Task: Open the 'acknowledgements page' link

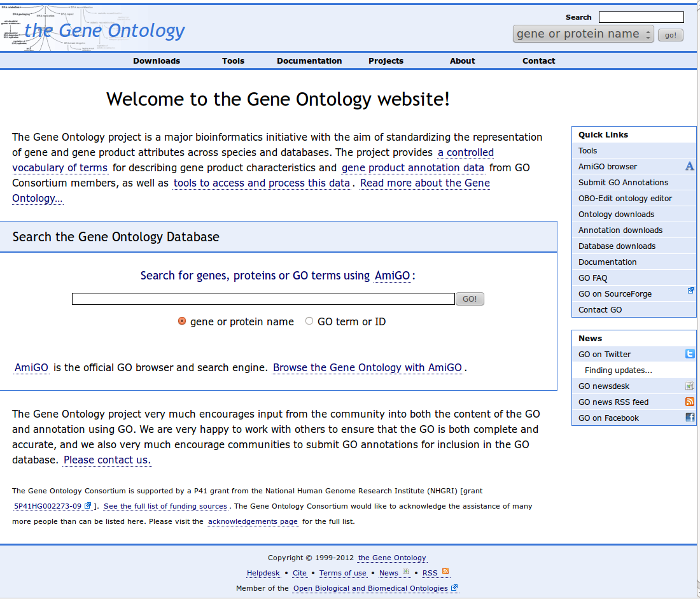Action: point(253,521)
